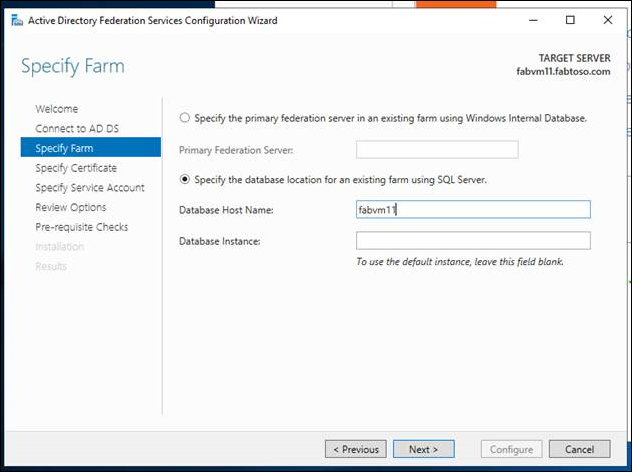The height and width of the screenshot is (472, 632).
Task: Select the Specify Farm step
Action: coord(91,147)
